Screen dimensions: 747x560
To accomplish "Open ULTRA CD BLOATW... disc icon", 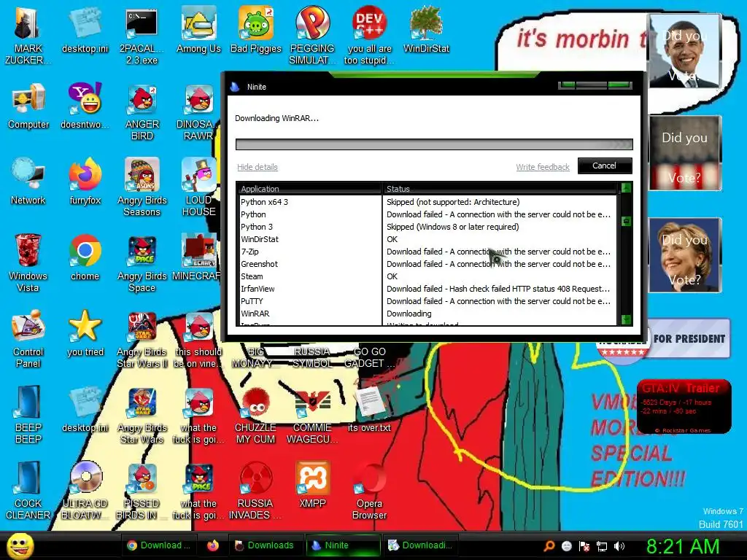I will (85, 491).
